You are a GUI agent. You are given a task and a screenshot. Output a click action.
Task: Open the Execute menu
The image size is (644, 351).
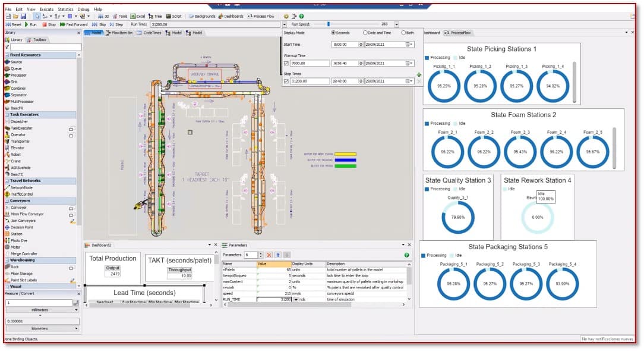click(x=46, y=9)
